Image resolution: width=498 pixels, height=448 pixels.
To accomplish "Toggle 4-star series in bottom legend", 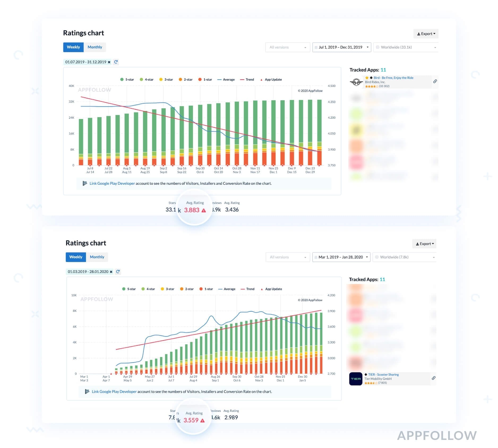I will click(148, 289).
